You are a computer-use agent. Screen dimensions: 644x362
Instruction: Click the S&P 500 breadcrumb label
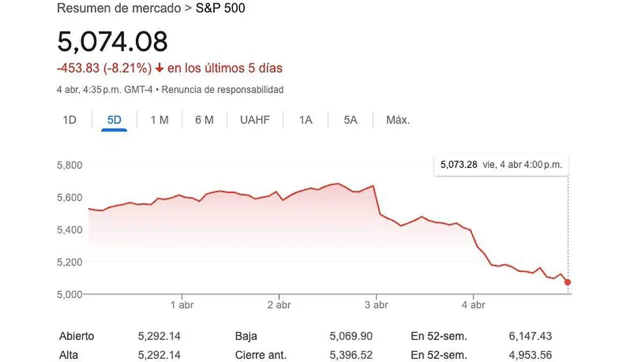pos(220,8)
